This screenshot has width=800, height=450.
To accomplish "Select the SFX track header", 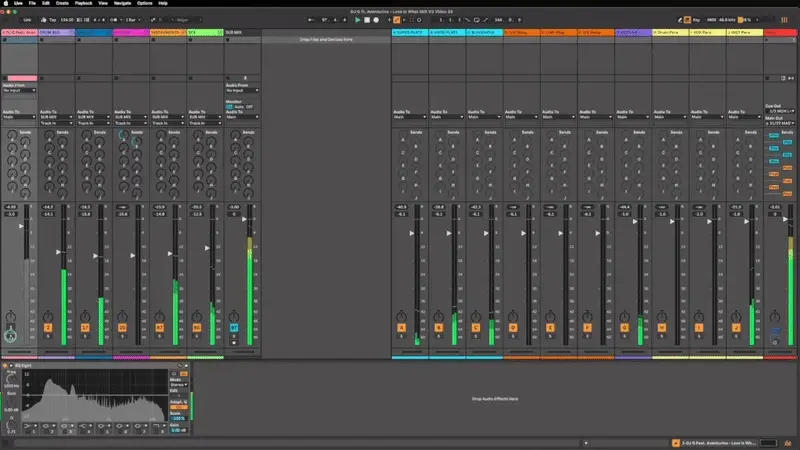I will [x=206, y=32].
